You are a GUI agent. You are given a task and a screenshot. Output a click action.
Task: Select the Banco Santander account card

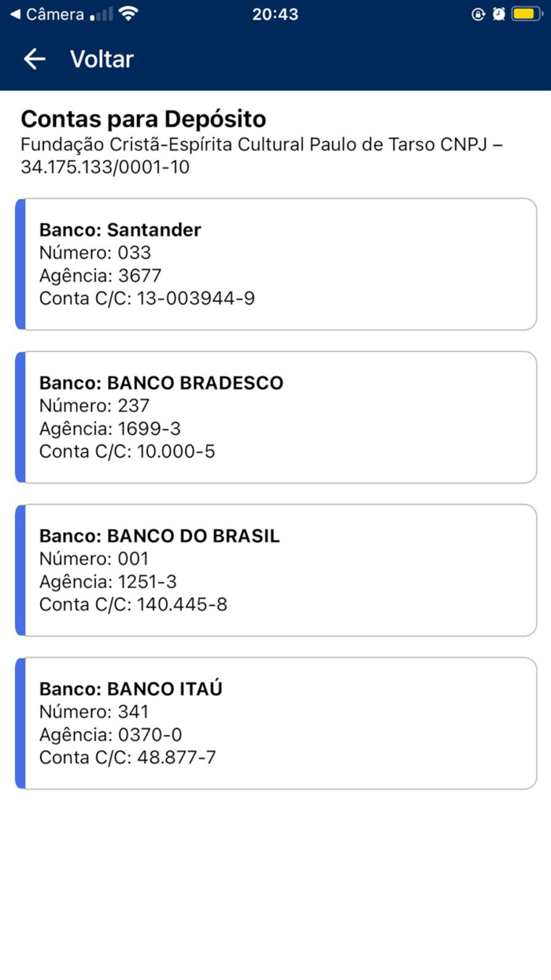[x=275, y=263]
